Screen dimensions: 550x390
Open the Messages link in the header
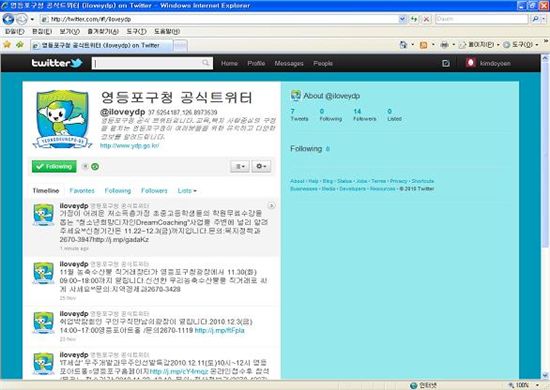coord(289,63)
